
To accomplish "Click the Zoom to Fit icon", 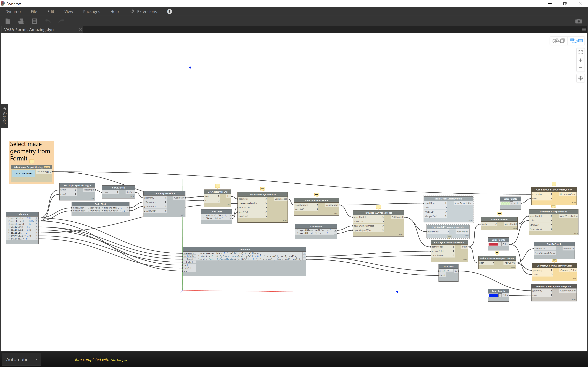I will click(580, 52).
